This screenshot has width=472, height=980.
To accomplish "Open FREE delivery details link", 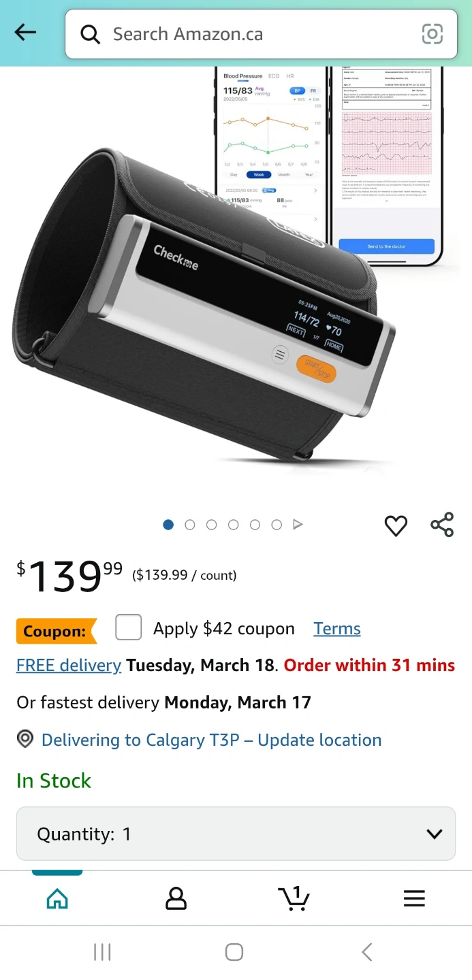I will click(x=69, y=665).
